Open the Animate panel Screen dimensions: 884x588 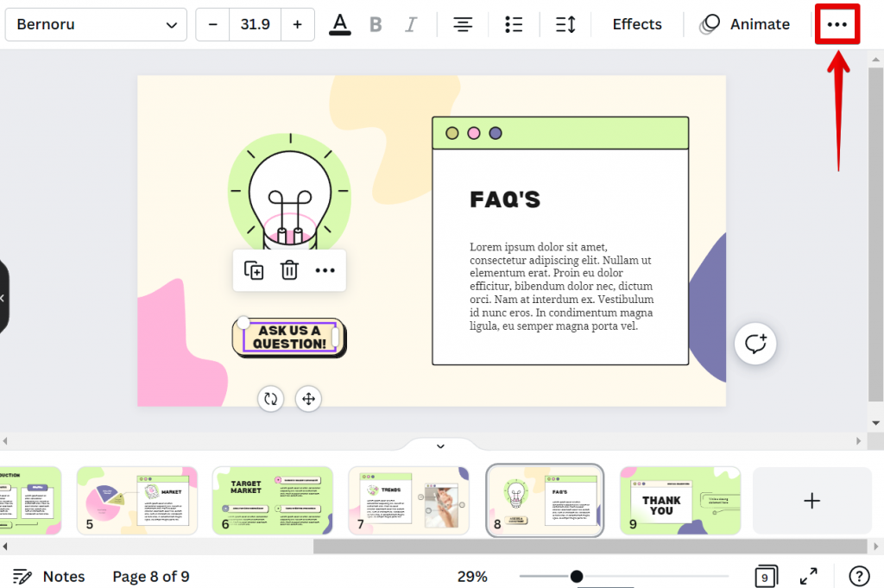coord(744,23)
